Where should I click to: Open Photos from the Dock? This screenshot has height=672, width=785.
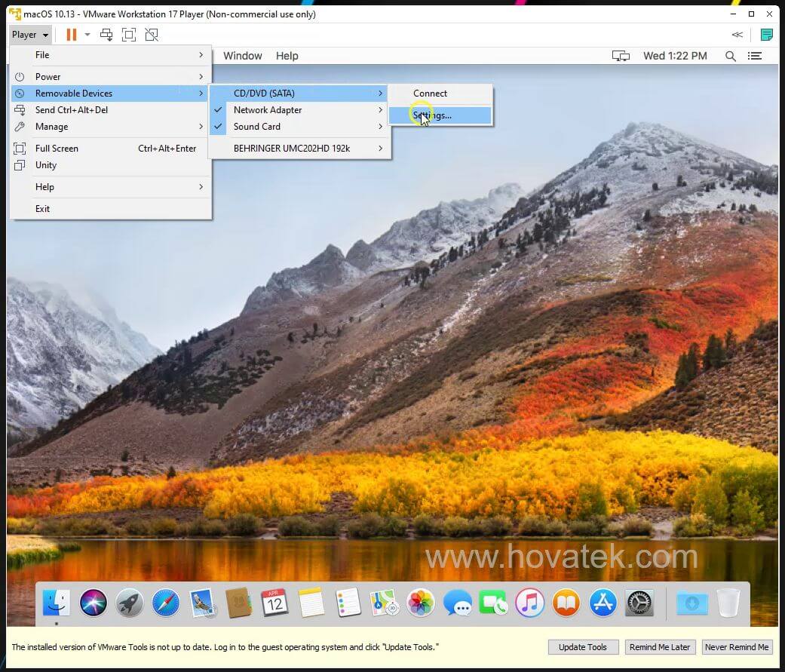tap(421, 603)
